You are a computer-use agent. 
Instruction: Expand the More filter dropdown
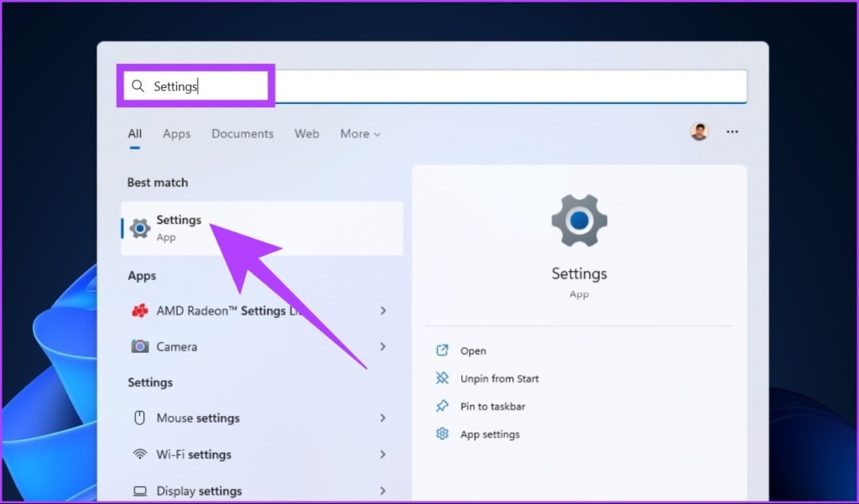click(360, 134)
